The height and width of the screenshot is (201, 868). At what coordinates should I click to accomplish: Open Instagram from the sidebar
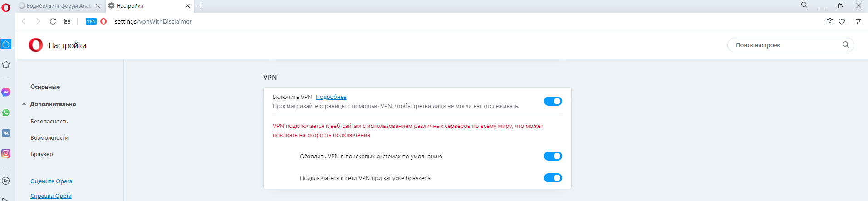click(x=6, y=153)
